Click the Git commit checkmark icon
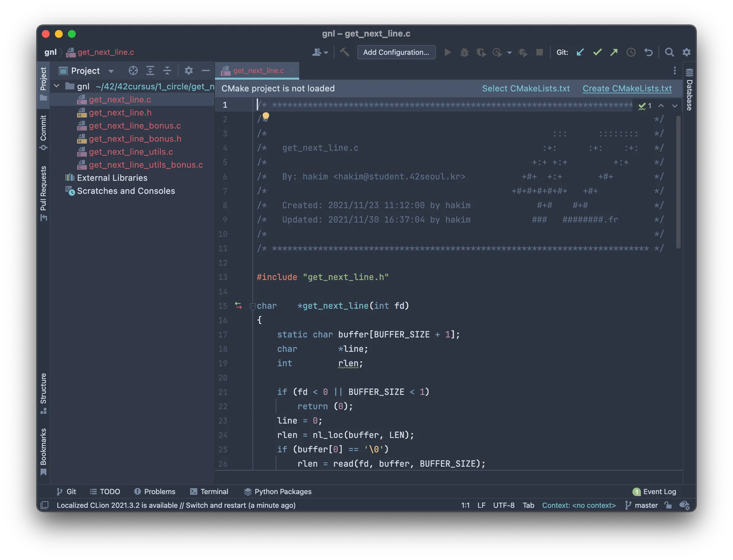The height and width of the screenshot is (560, 733). 597,52
